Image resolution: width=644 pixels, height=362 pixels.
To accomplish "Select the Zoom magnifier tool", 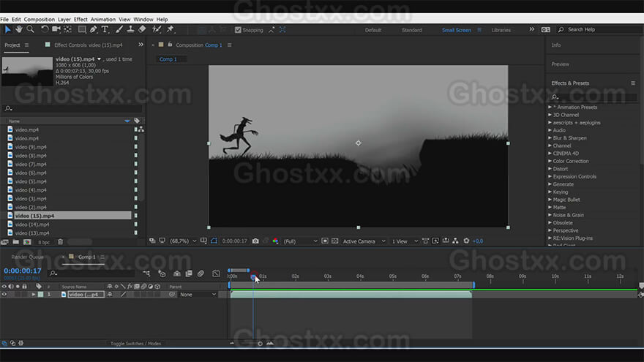I will coord(31,29).
